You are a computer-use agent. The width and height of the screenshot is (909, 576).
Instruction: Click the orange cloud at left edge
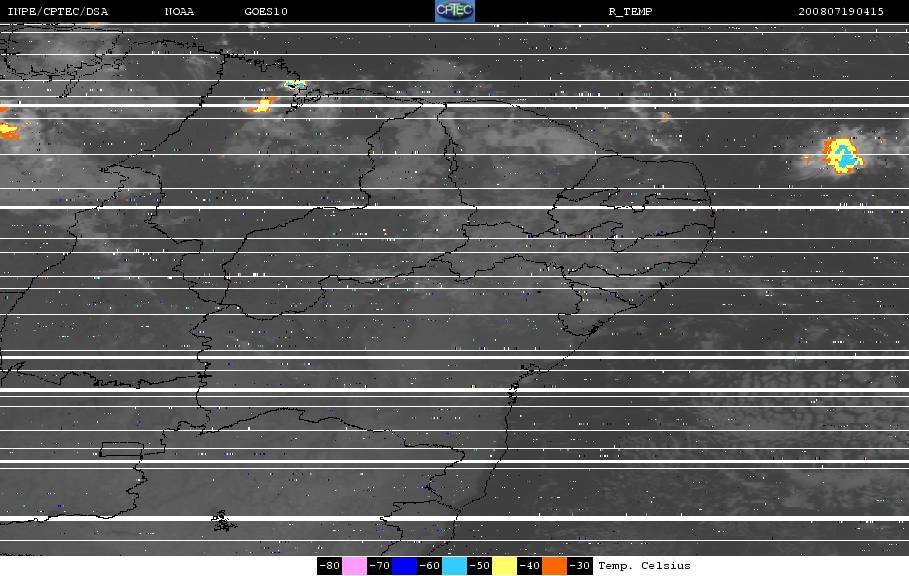[x=9, y=131]
